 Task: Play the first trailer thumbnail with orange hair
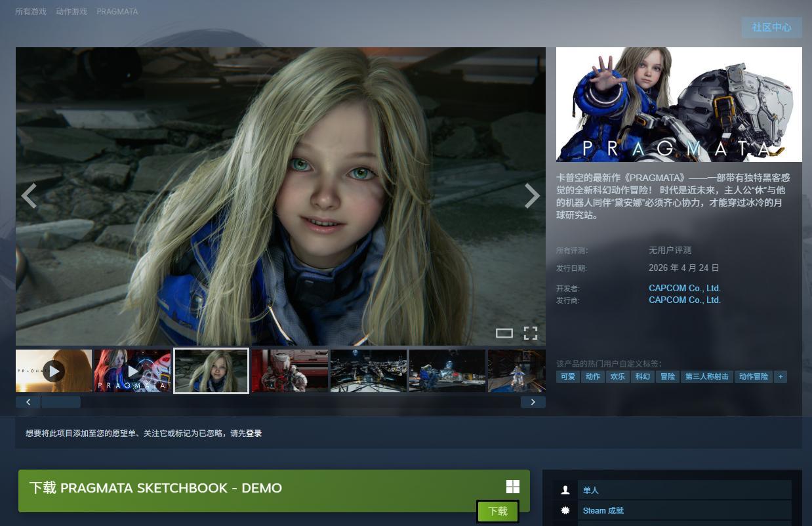tap(54, 371)
